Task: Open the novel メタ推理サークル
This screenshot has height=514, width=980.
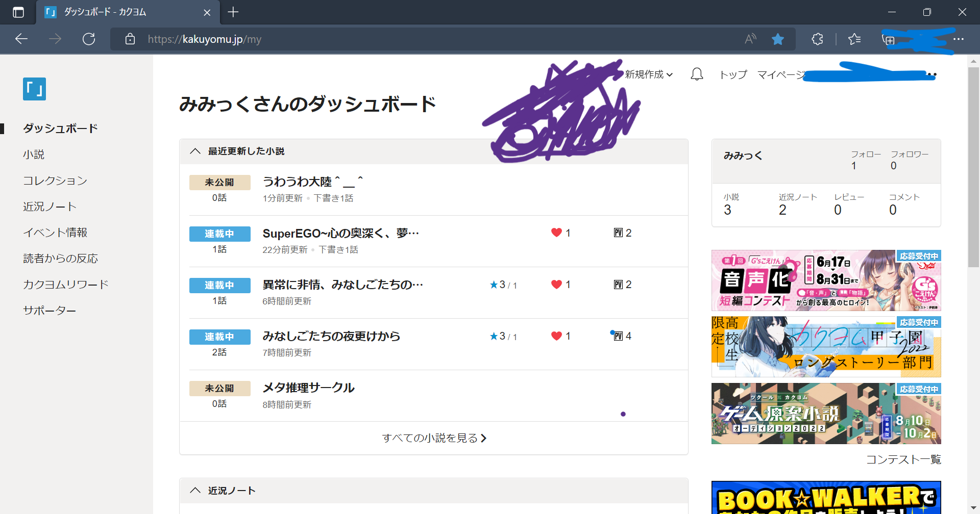Action: click(308, 388)
